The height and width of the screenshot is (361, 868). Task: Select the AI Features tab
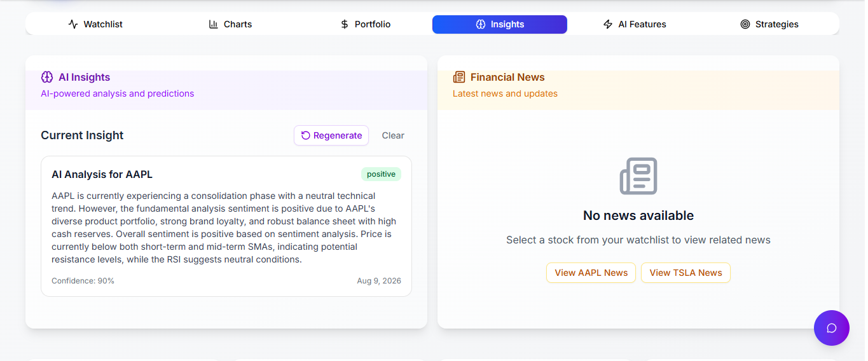[x=635, y=24]
